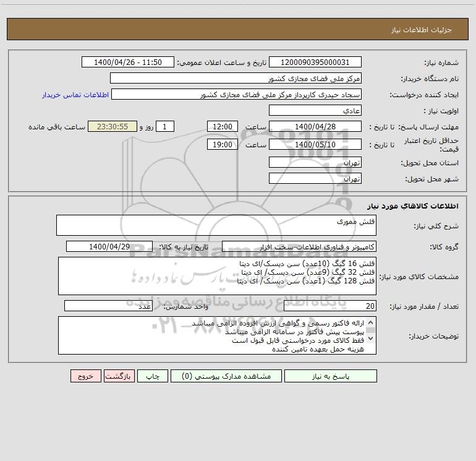Click remaining days field showing 1
Viewport: 476px width, 461px height.
pyautogui.click(x=165, y=126)
